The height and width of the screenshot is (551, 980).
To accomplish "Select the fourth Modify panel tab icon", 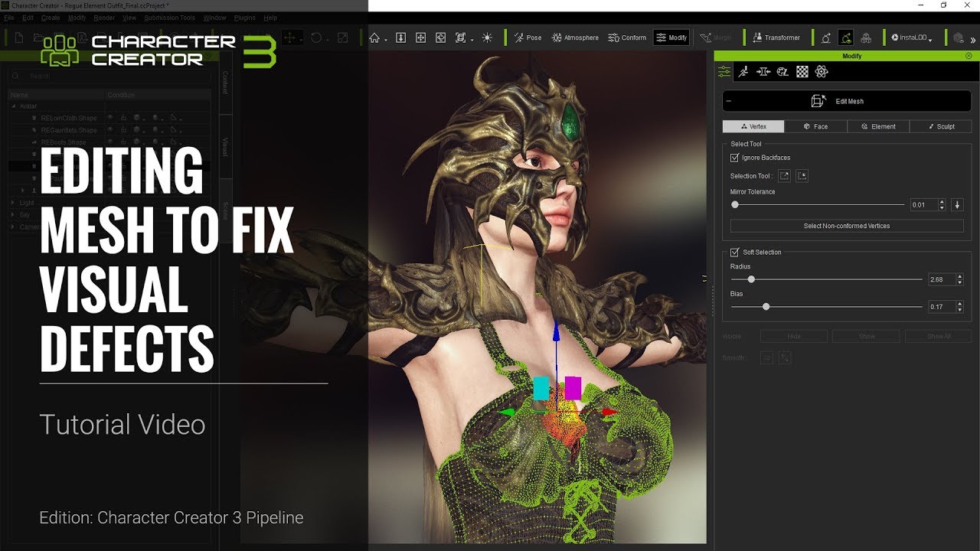I will (x=782, y=71).
